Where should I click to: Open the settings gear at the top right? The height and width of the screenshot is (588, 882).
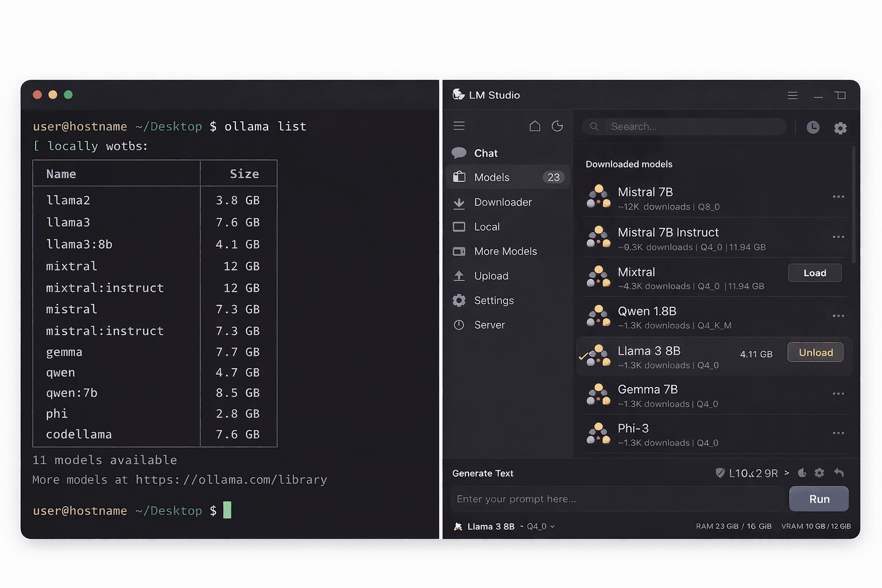click(x=840, y=128)
